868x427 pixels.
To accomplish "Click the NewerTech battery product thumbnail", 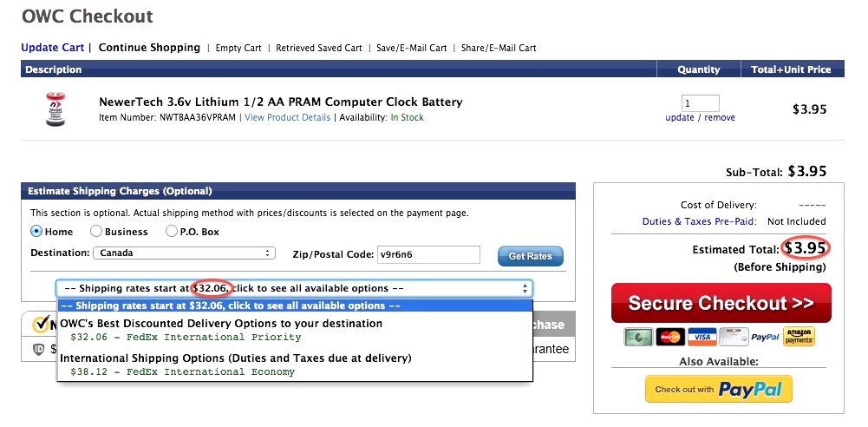I will pos(55,109).
